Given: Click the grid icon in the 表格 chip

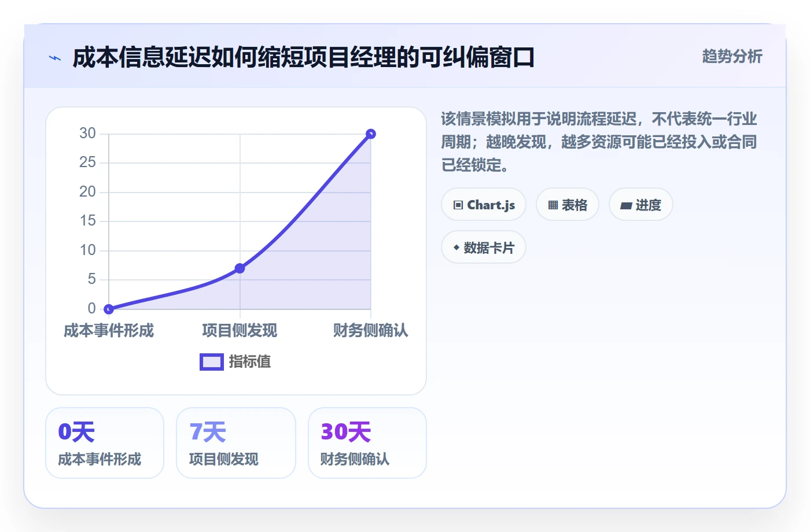Looking at the screenshot, I should (553, 205).
